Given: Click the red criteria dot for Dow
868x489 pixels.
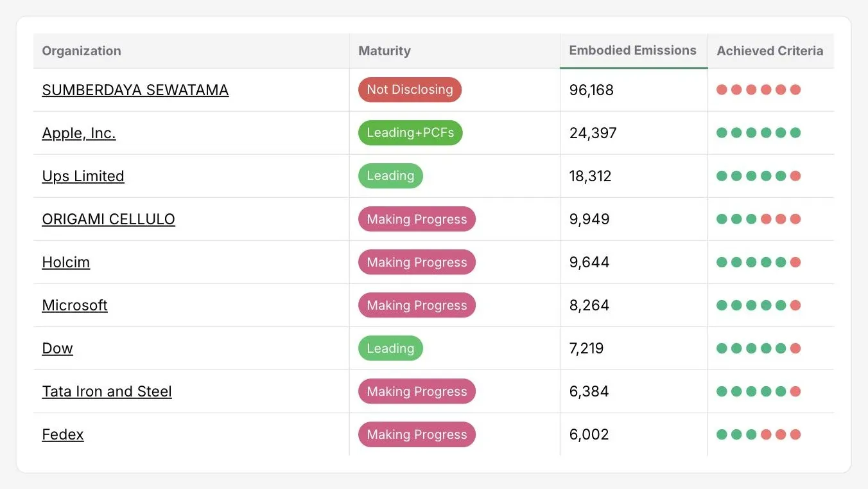Looking at the screenshot, I should coord(795,348).
